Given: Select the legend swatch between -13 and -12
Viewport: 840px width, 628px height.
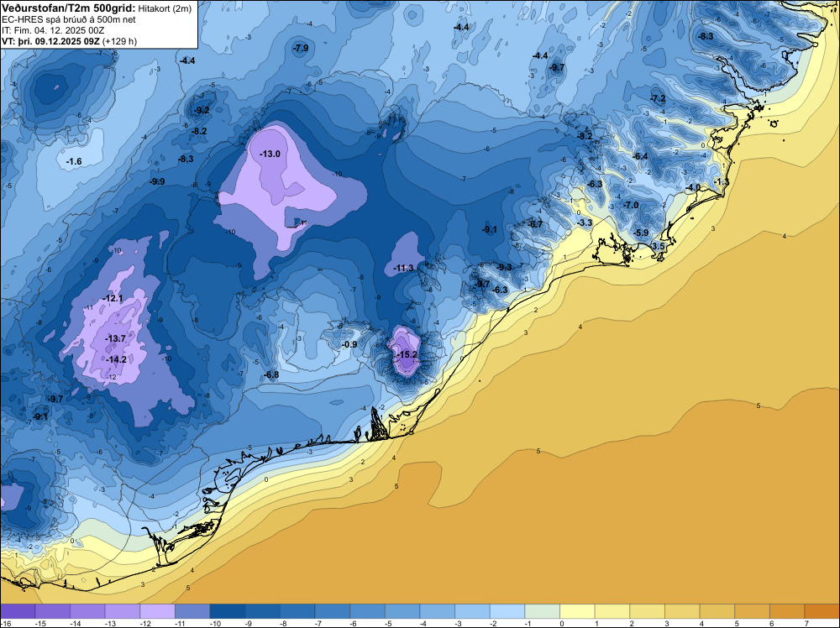Looking at the screenshot, I should point(123,611).
